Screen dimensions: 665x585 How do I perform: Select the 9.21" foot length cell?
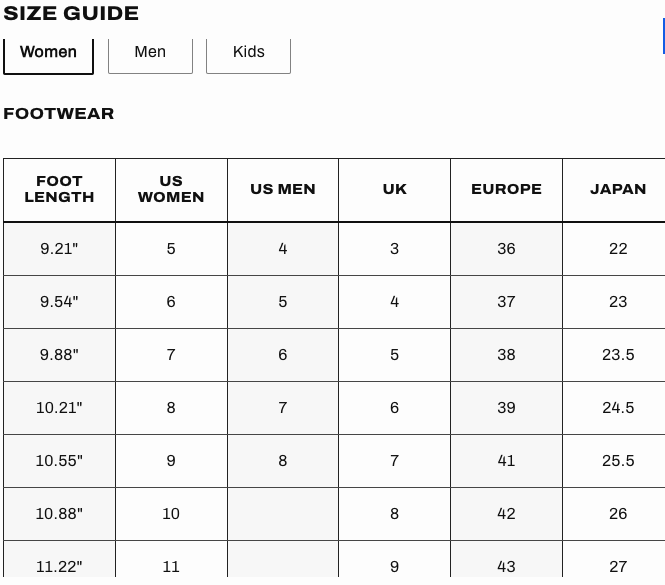tap(59, 249)
